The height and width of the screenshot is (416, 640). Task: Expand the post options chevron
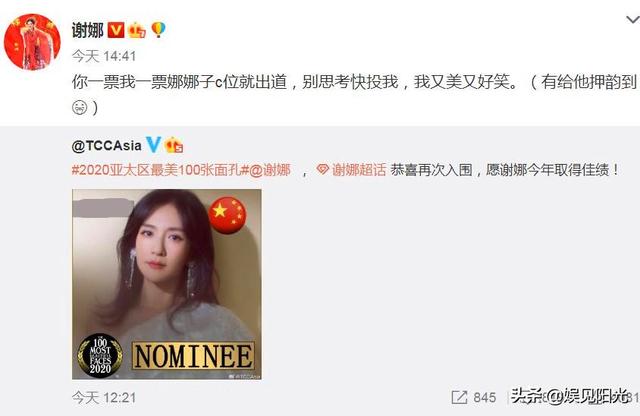point(633,19)
